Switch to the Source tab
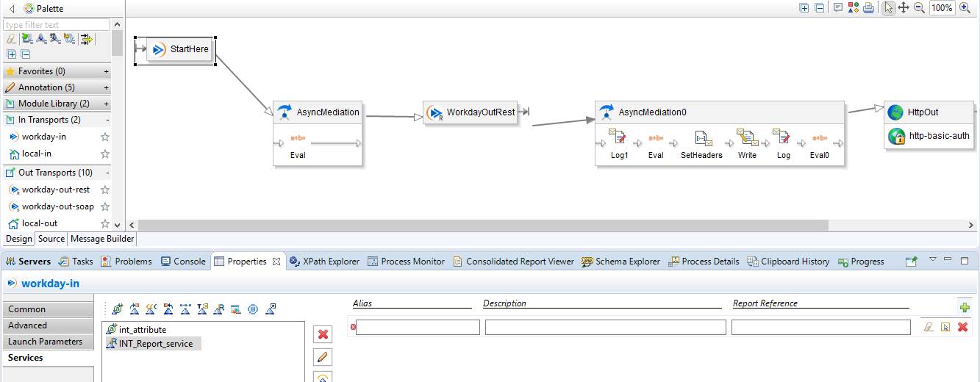 pyautogui.click(x=51, y=239)
